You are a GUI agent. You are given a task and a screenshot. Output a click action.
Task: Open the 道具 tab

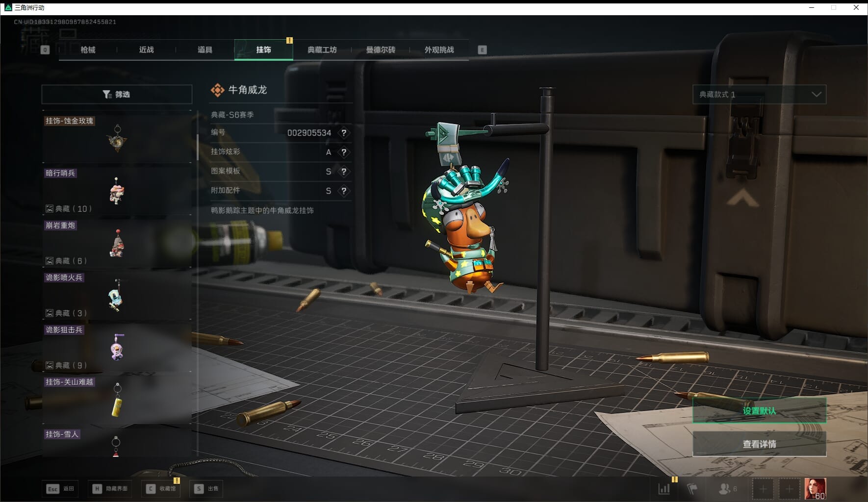pyautogui.click(x=205, y=50)
